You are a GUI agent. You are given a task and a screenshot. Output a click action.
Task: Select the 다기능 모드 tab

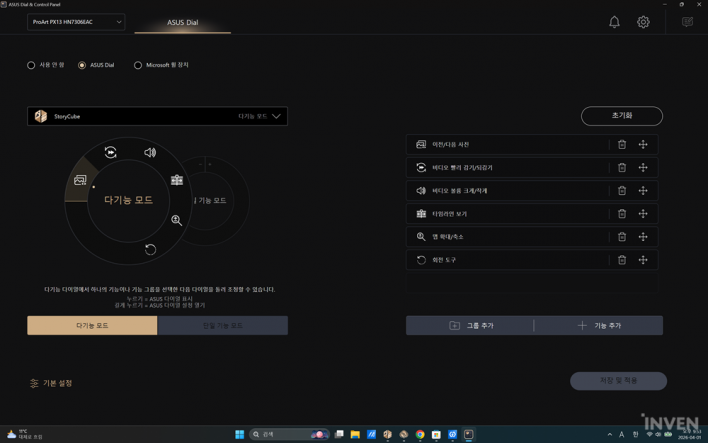click(92, 325)
